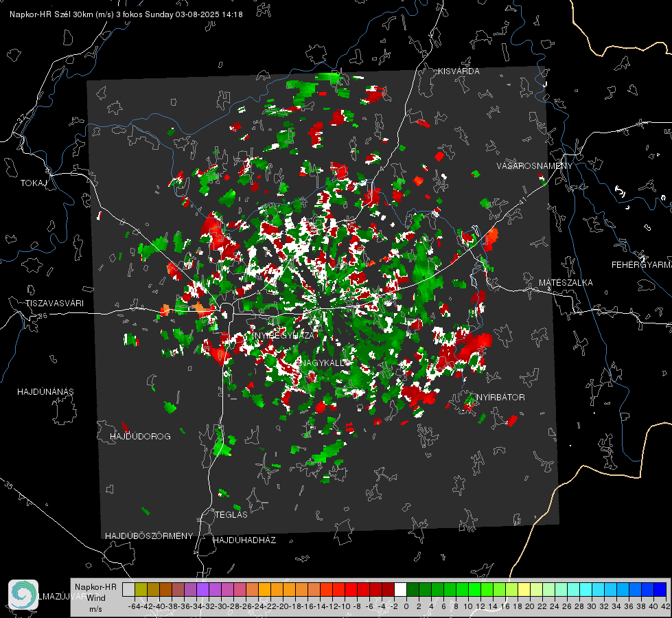Click road number 36 near Tiszavasvári
672x618 pixels.
tap(43, 316)
